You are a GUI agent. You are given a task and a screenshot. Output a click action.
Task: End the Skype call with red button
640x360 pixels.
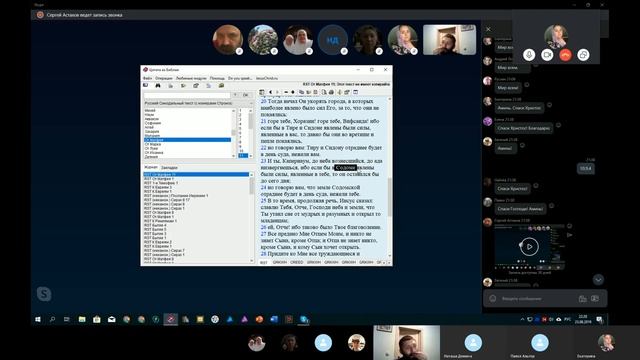565,55
